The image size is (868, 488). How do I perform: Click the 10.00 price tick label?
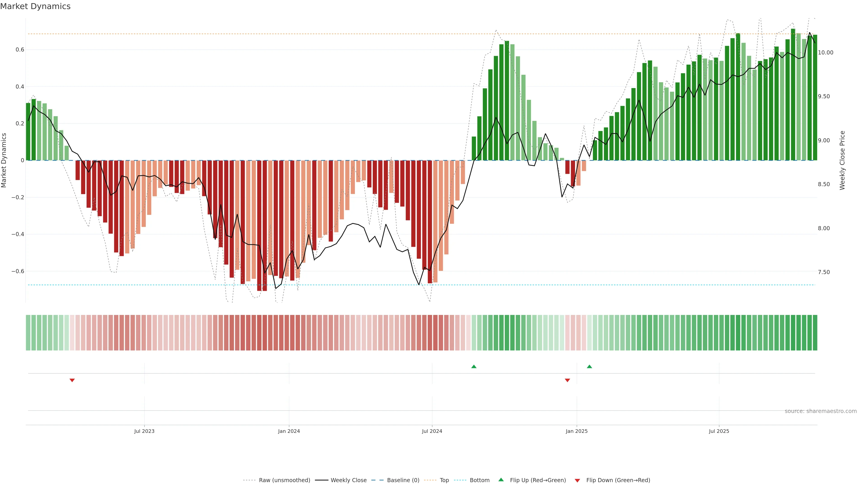(x=826, y=53)
